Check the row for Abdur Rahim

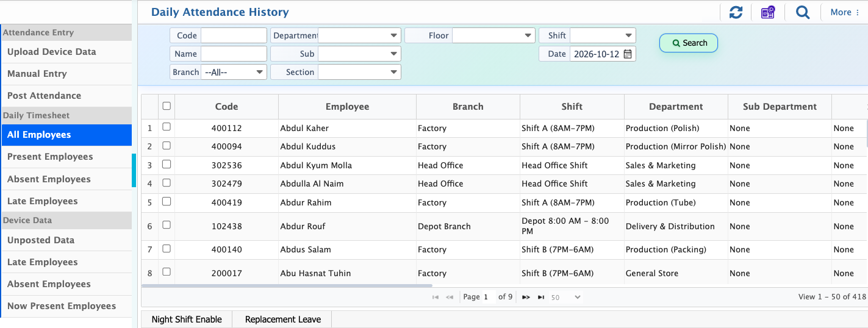click(167, 202)
